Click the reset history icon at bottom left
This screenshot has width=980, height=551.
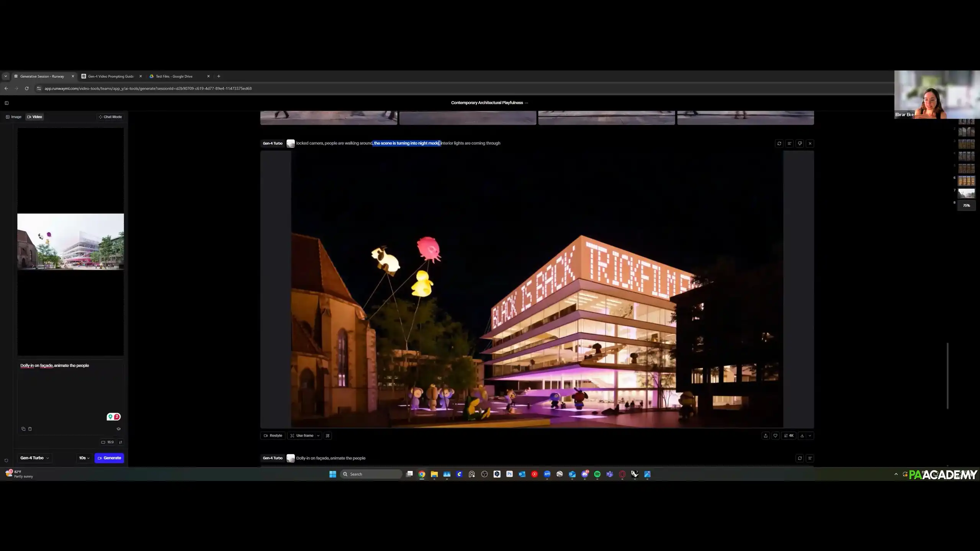click(x=6, y=461)
